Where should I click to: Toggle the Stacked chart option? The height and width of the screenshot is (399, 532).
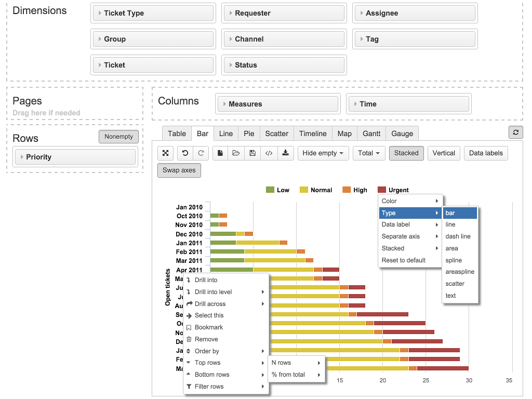pyautogui.click(x=406, y=153)
